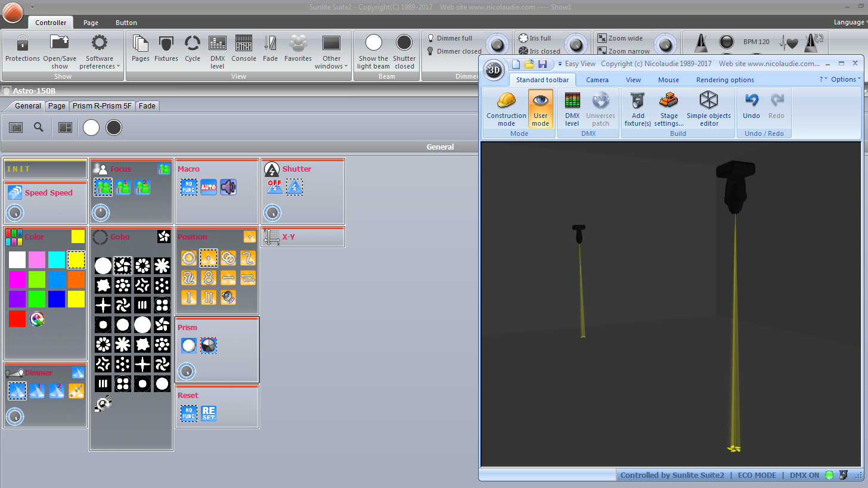868x488 pixels.
Task: Switch to the Button ribbon tab
Action: click(x=126, y=23)
